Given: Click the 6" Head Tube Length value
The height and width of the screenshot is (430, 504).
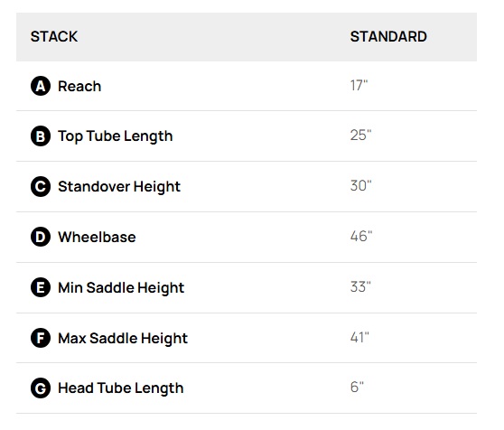Looking at the screenshot, I should coord(357,388).
